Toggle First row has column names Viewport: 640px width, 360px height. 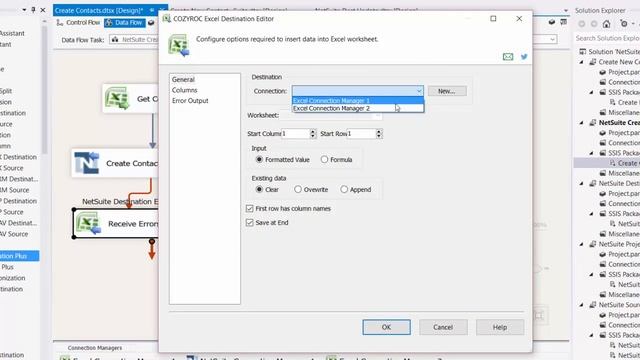250,209
